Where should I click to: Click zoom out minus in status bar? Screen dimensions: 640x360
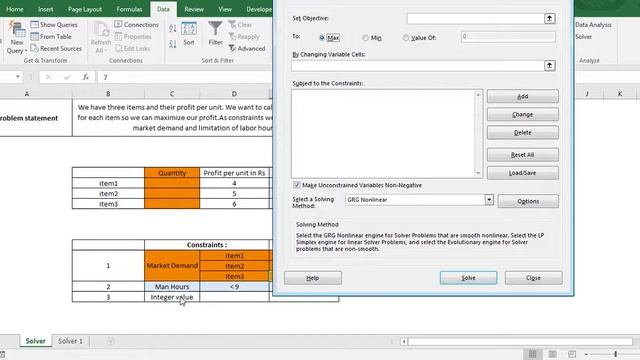click(586, 354)
